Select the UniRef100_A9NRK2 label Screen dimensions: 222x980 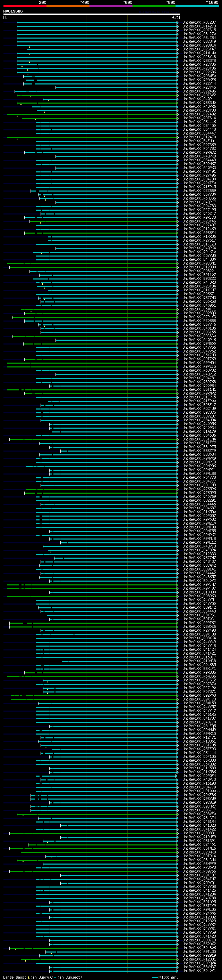coord(199,535)
